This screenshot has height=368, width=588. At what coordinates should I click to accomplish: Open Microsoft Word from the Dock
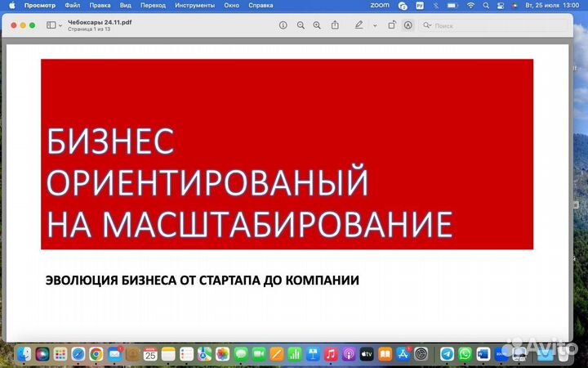tap(483, 354)
